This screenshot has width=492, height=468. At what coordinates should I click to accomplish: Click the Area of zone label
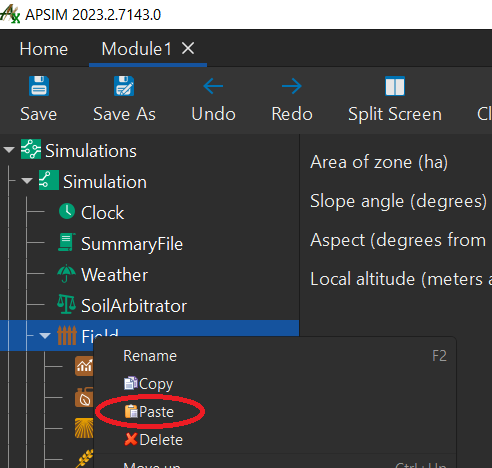click(x=379, y=162)
